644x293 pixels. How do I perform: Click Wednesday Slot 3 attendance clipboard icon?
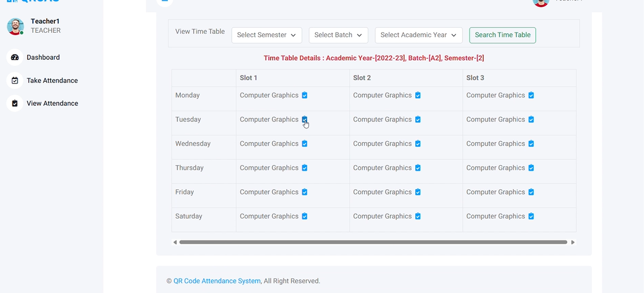pos(531,144)
